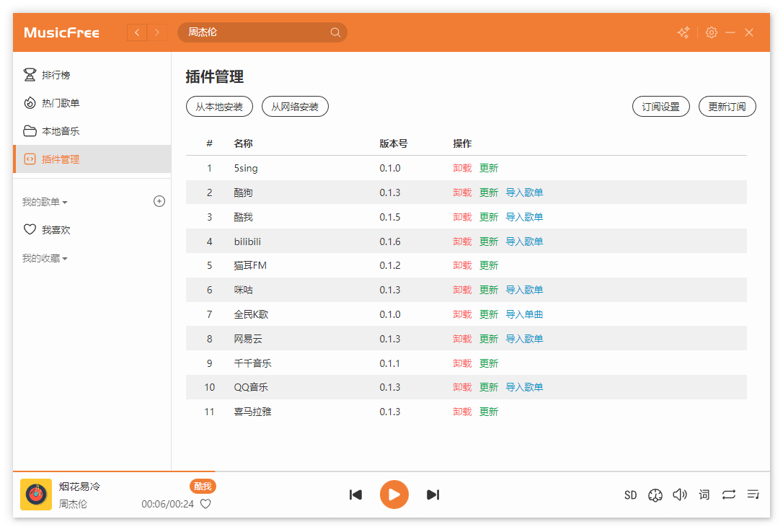
Task: Expand the 我的收藏 section
Action: click(45, 258)
